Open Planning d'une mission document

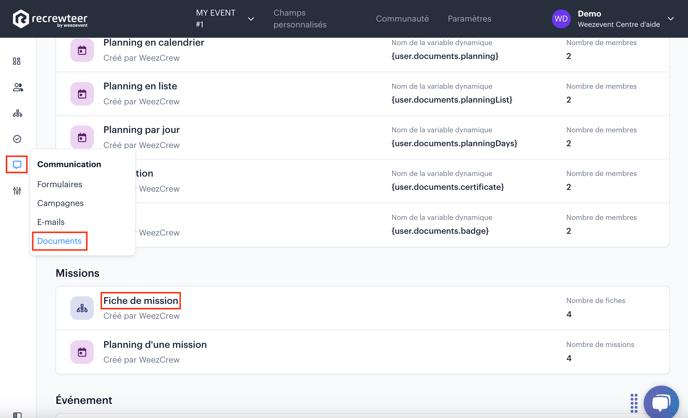pos(155,344)
